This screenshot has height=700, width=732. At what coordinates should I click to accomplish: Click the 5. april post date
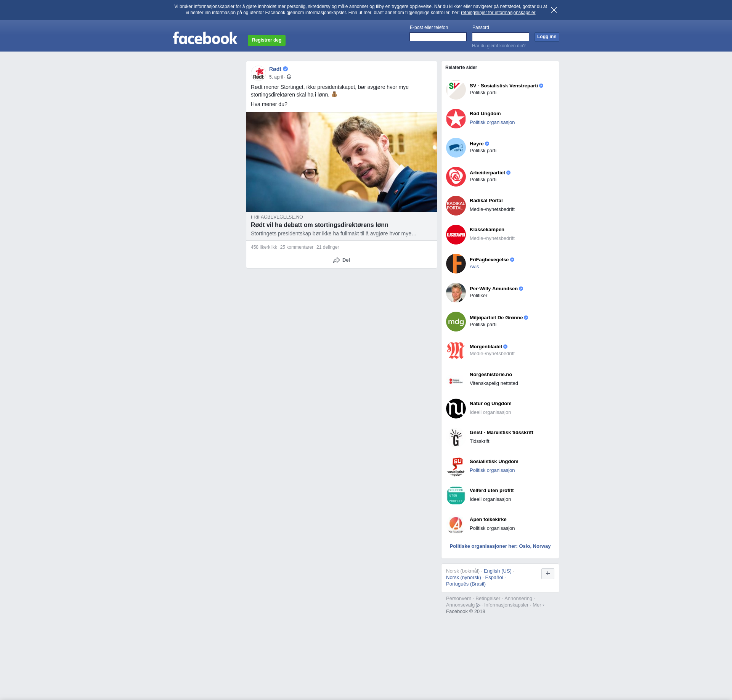[x=276, y=77]
